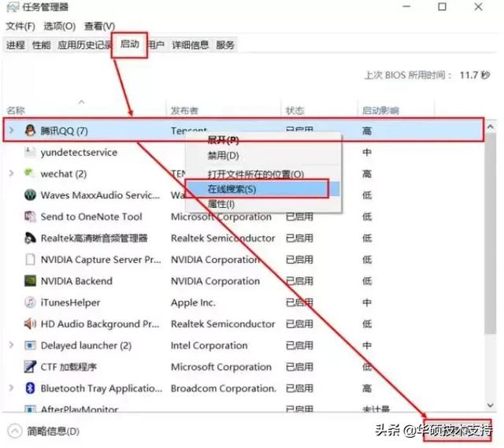Click the Realtek audio manager speaker icon
The height and width of the screenshot is (448, 504).
(30, 238)
